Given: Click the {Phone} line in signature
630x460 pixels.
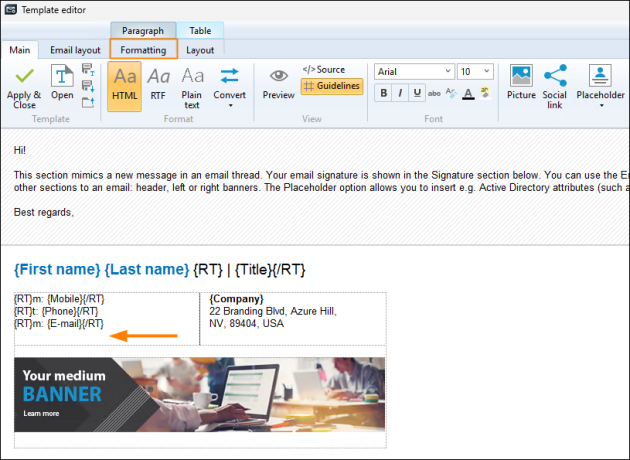Looking at the screenshot, I should click(56, 311).
